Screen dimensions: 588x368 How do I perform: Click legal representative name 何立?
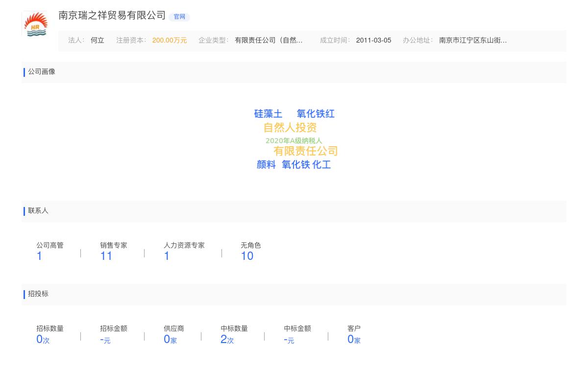(98, 41)
